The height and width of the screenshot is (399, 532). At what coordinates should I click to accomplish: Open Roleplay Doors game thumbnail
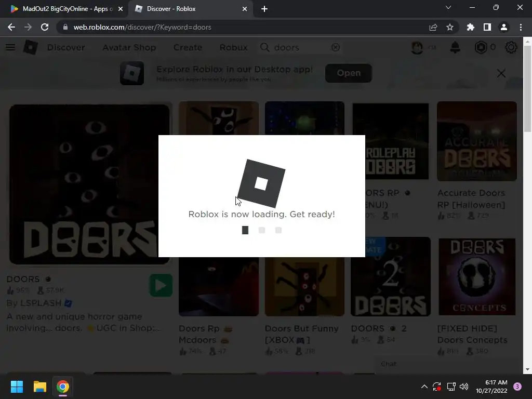[391, 141]
